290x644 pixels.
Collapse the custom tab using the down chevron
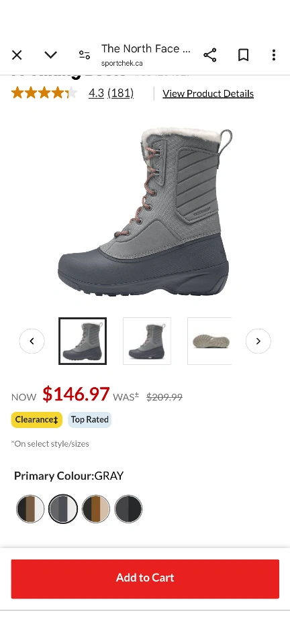coord(50,54)
